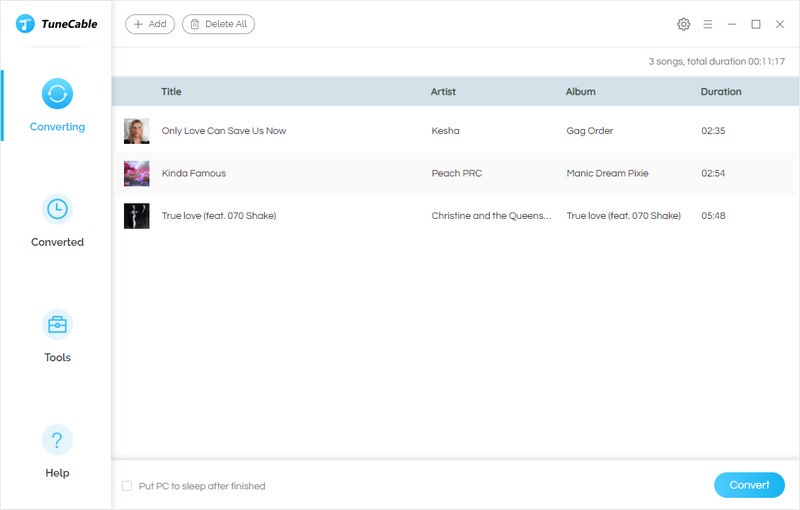Enable Put PC to sleep after finished
This screenshot has height=510, width=800.
pyautogui.click(x=127, y=486)
